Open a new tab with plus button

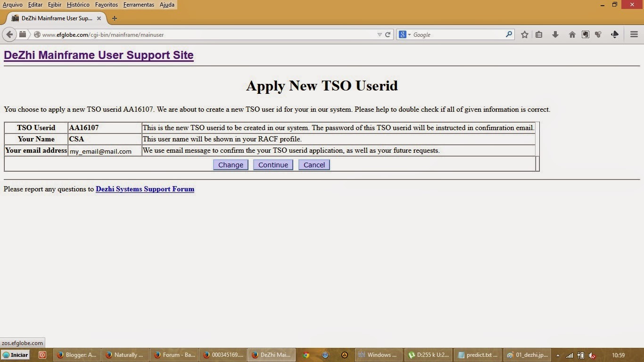(115, 18)
